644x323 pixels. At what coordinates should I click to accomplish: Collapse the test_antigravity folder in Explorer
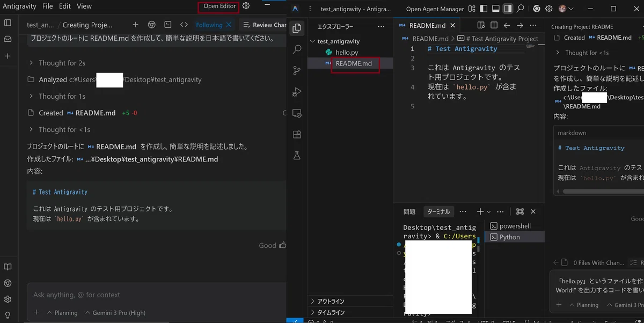pos(338,41)
